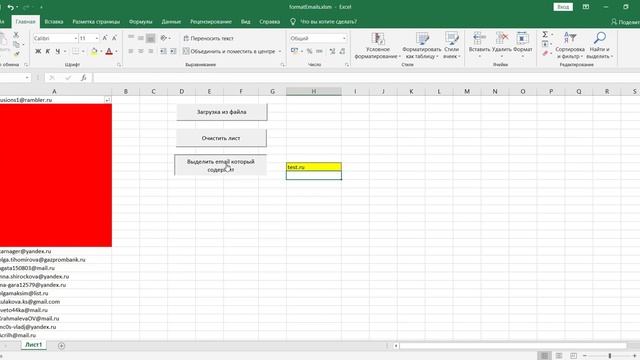Open Форматировать как таблицу gallery

click(x=422, y=46)
